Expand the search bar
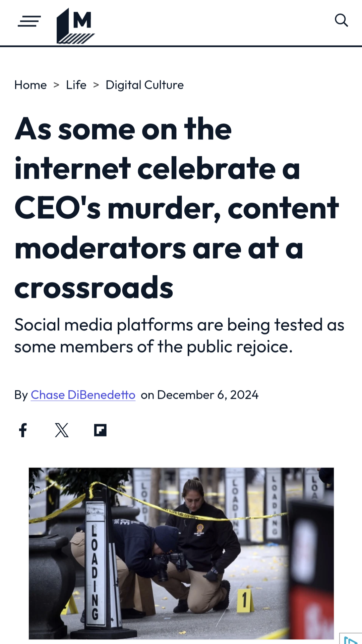This screenshot has width=362, height=644. tap(342, 20)
